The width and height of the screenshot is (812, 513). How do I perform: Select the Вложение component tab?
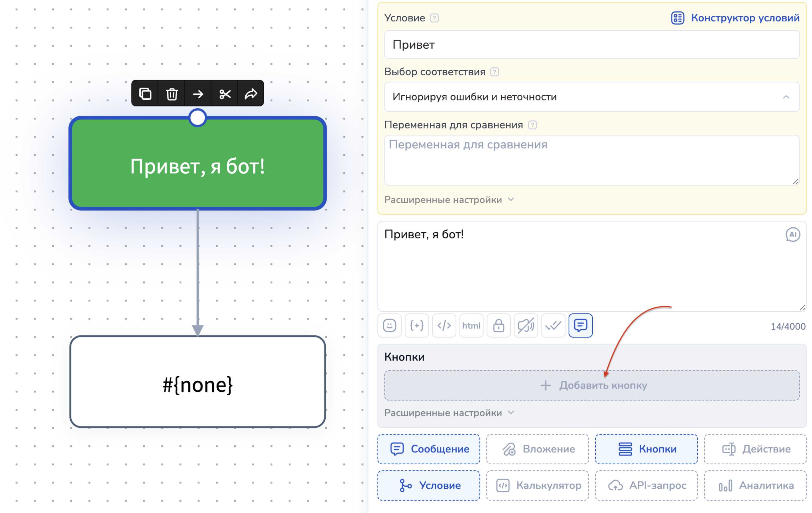click(538, 449)
